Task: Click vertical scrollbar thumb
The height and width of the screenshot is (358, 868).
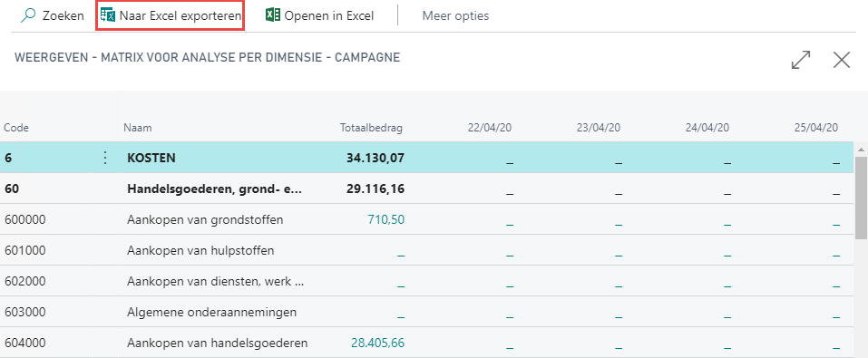Action: point(861,197)
